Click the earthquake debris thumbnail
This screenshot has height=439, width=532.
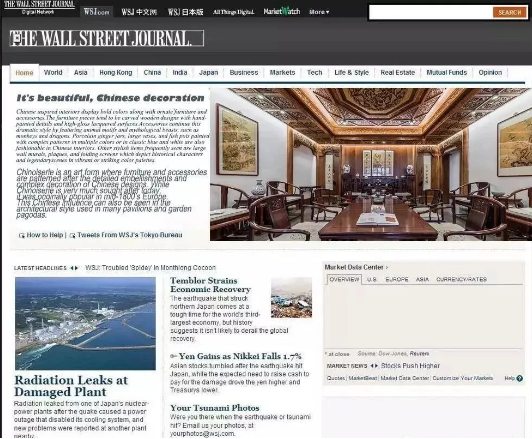click(x=291, y=298)
